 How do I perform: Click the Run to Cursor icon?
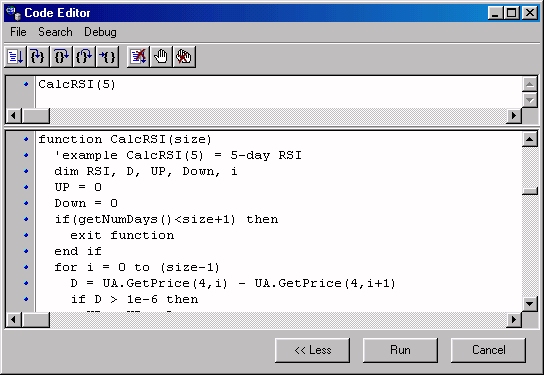click(108, 57)
